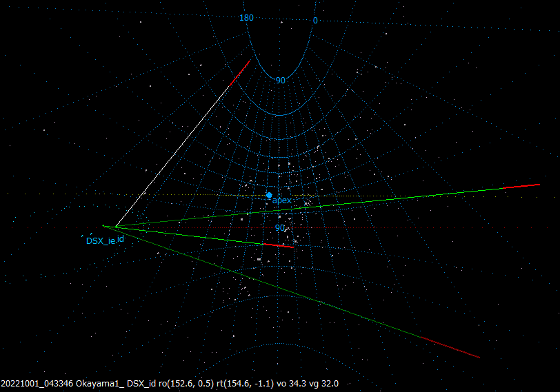Screen dimensions: 560x392
Task: Click the status text '20221001_043346 Okayama1_'
Action: click(x=63, y=384)
